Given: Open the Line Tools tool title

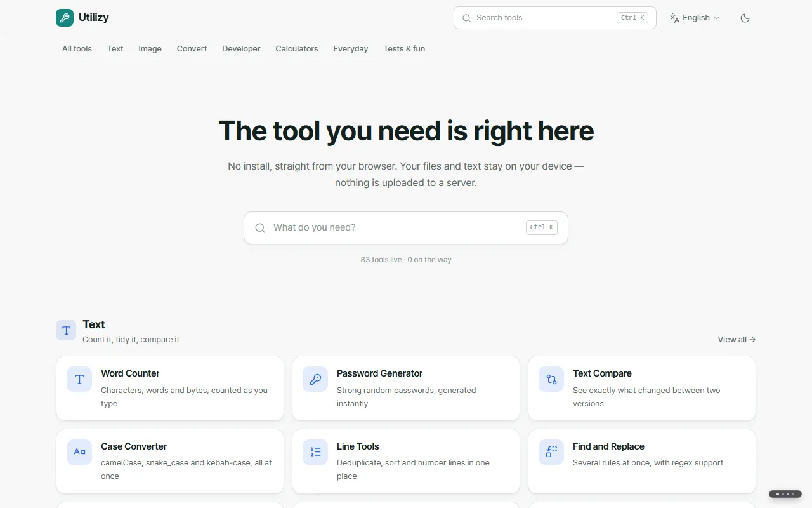Looking at the screenshot, I should tap(358, 446).
